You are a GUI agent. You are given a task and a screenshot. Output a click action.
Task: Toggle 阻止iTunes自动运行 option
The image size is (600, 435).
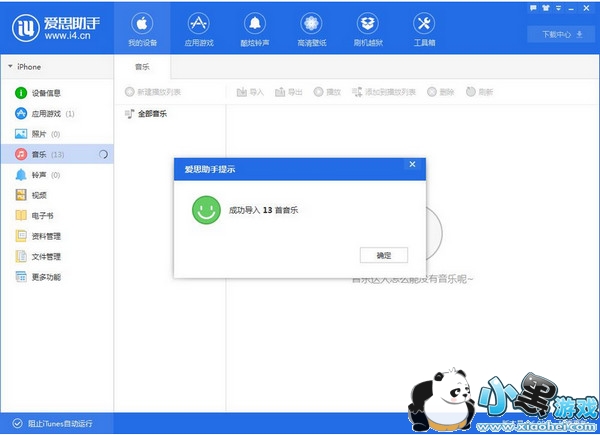point(52,423)
